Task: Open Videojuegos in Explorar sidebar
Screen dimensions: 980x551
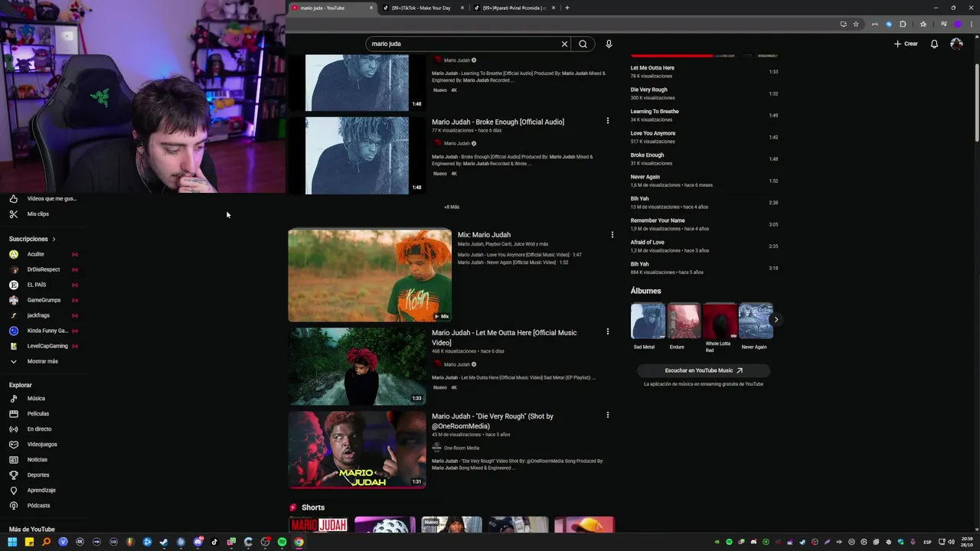Action: (x=42, y=444)
